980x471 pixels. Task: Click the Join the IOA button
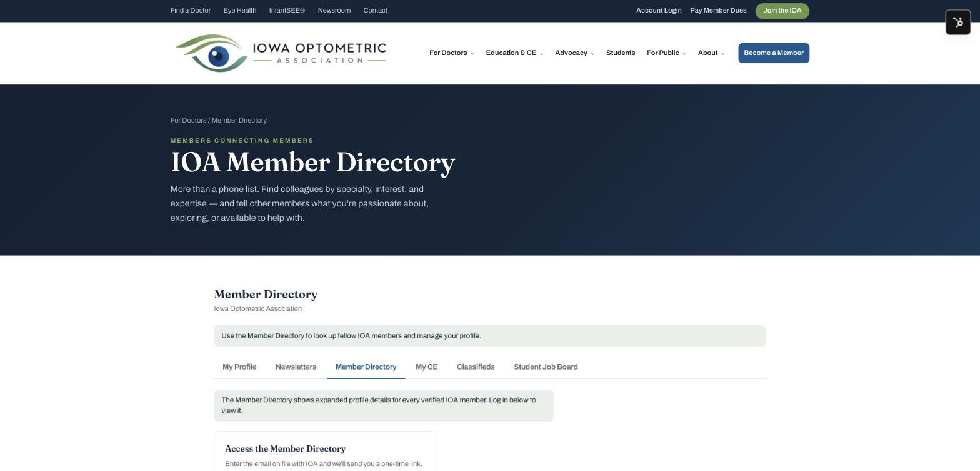[x=782, y=11]
